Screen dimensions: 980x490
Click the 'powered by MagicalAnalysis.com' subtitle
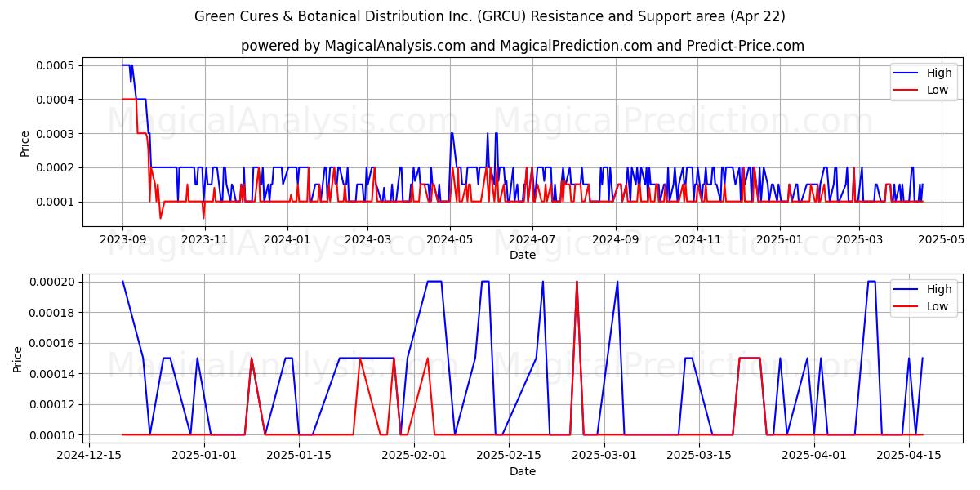(523, 46)
